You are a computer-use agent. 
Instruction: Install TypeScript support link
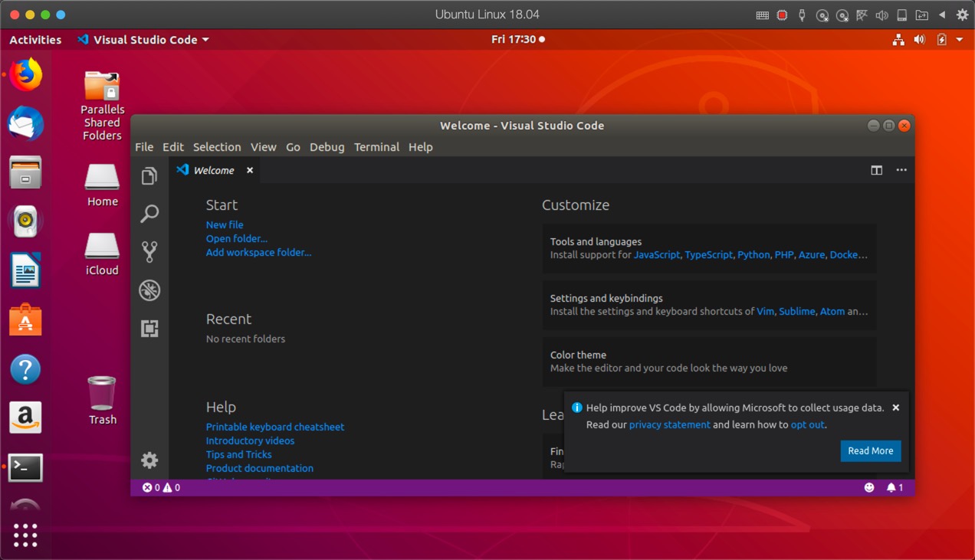709,254
